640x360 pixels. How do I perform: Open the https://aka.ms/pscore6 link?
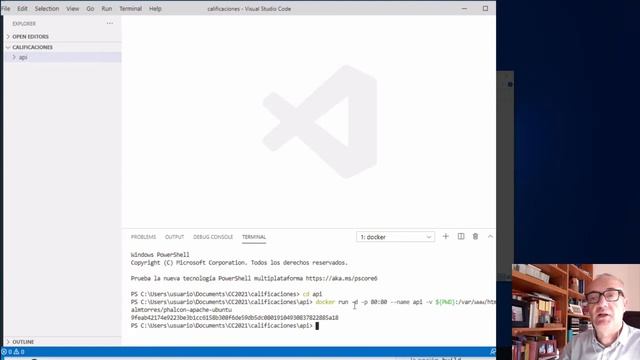341,278
